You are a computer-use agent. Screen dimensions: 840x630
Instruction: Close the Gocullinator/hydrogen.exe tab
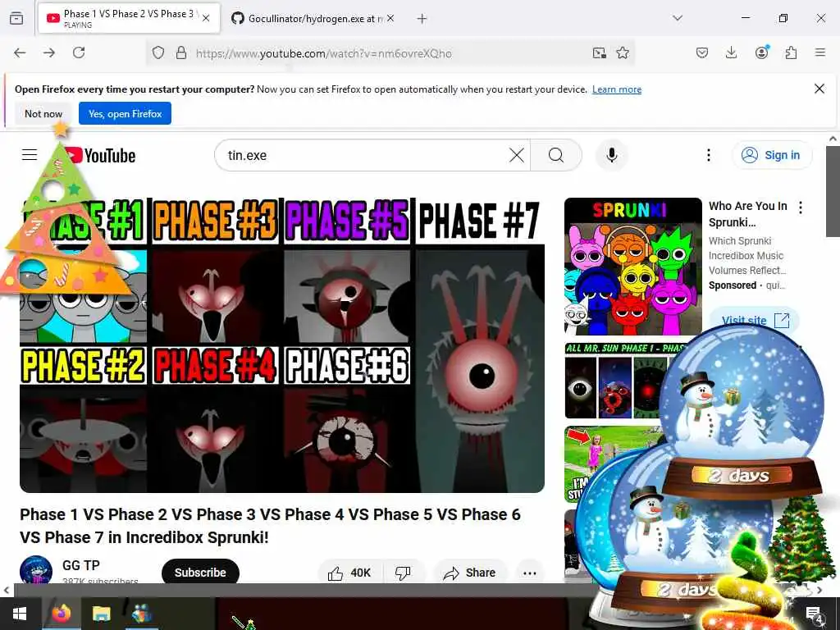point(390,18)
